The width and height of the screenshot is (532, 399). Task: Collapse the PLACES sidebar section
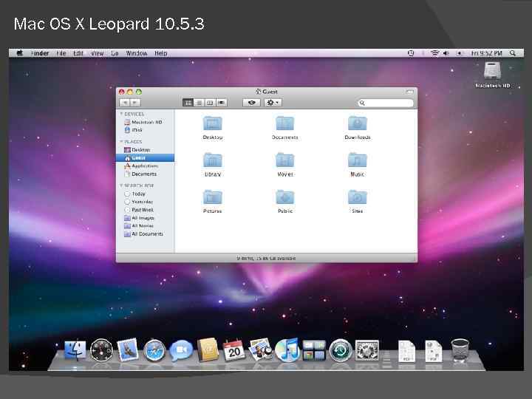point(121,141)
